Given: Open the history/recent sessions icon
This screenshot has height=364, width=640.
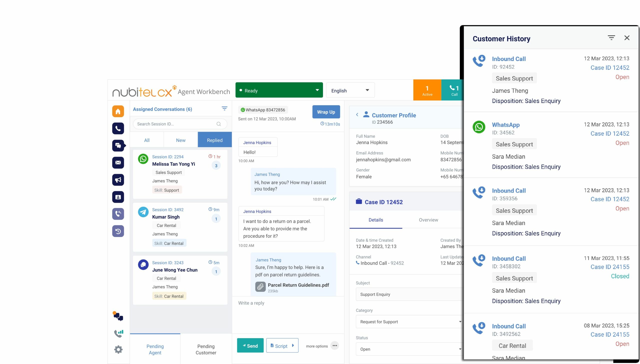Looking at the screenshot, I should pos(118,231).
